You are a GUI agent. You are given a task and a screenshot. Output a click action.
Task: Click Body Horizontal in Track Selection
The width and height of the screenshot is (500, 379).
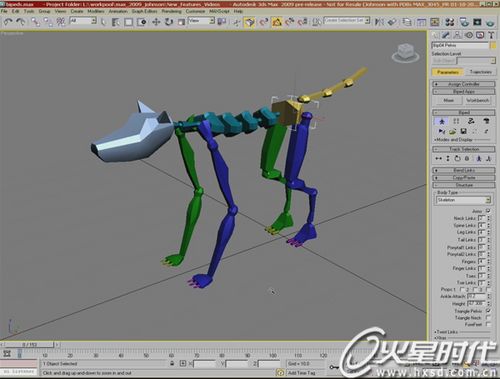click(x=438, y=159)
